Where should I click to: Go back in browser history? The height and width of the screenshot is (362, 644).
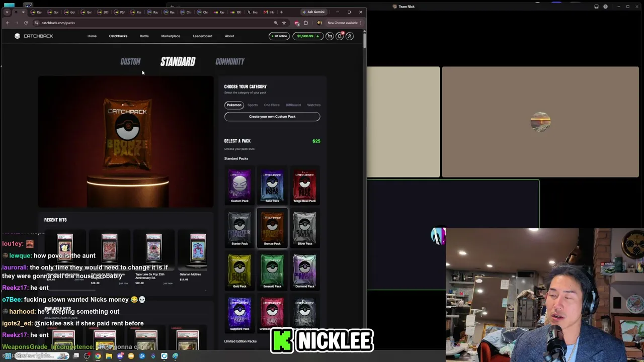coord(8,23)
